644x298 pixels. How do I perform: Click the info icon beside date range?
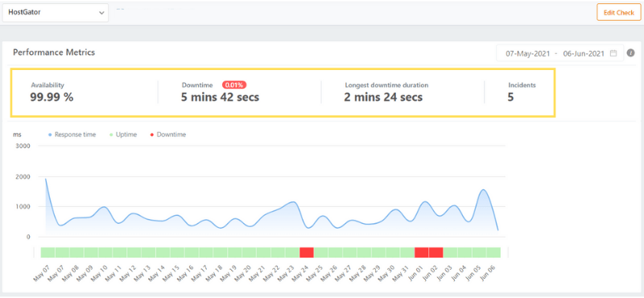[x=631, y=53]
